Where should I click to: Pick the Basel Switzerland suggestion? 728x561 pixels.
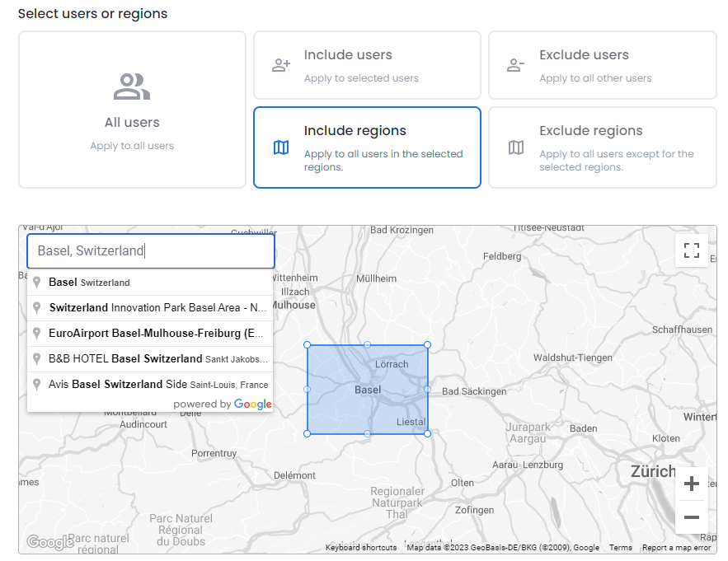150,282
